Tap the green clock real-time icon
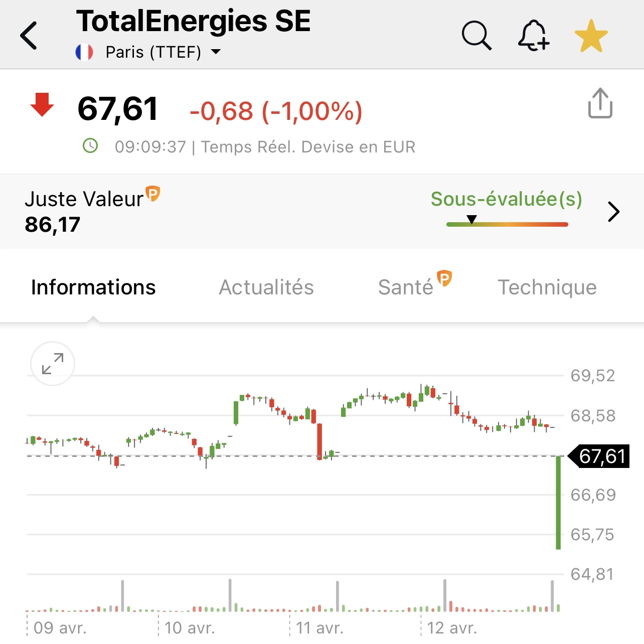This screenshot has width=644, height=644. 90,146
